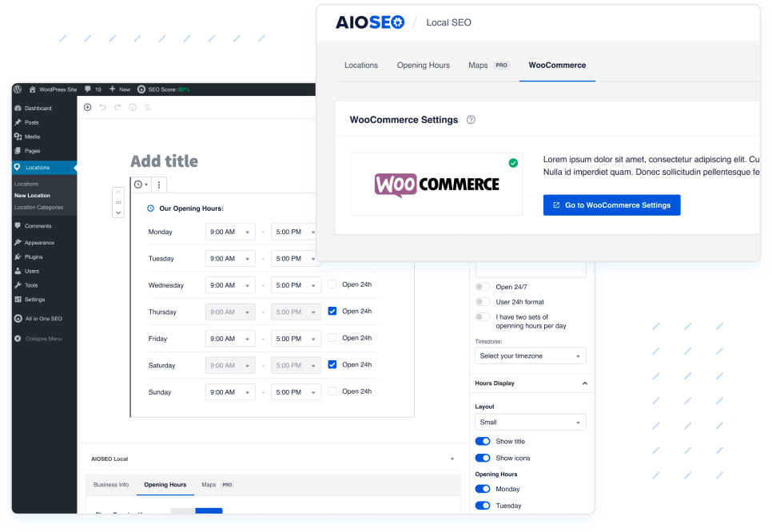
Task: Open Monday opening time dropdown
Action: tap(230, 232)
